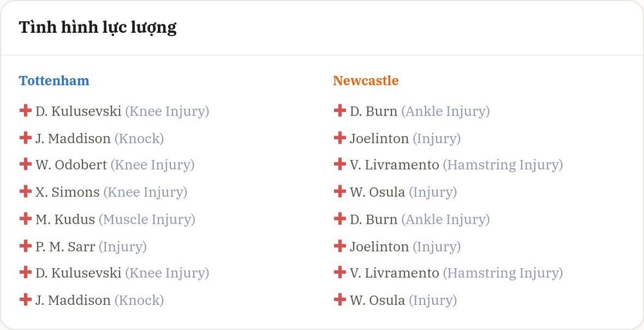Click the Injury label beside P. M. Sarr
The height and width of the screenshot is (330, 644).
122,247
